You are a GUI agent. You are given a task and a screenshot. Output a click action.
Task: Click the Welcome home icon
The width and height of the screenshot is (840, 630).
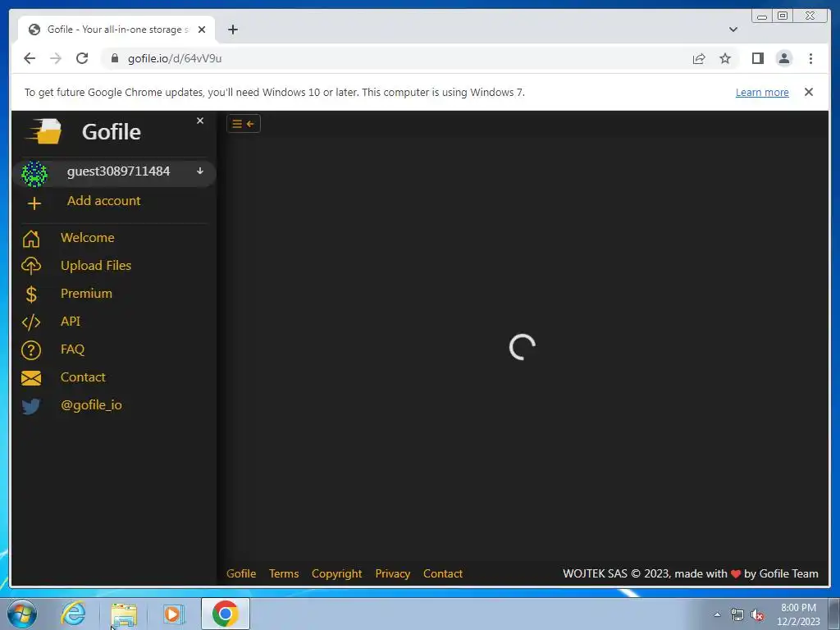coord(31,239)
